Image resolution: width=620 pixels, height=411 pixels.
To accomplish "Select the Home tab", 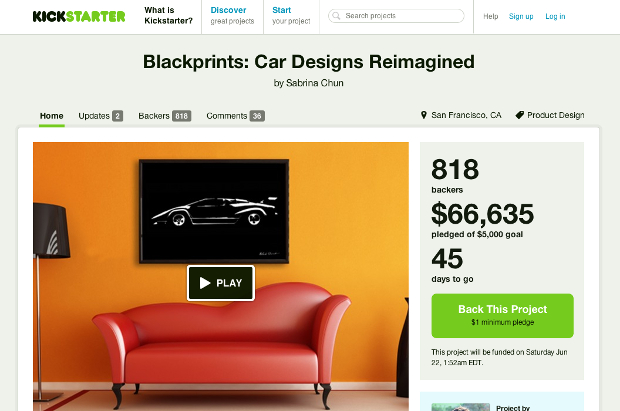I will (51, 116).
